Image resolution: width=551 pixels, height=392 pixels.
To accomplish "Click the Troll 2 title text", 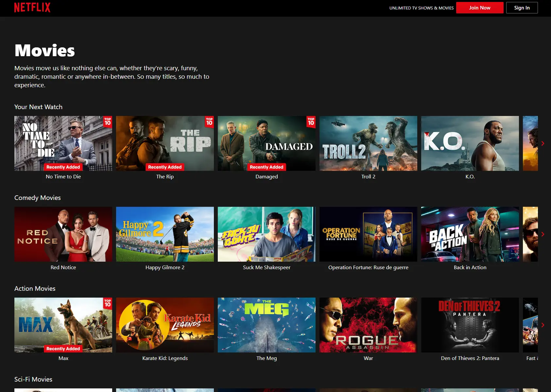I will [368, 176].
